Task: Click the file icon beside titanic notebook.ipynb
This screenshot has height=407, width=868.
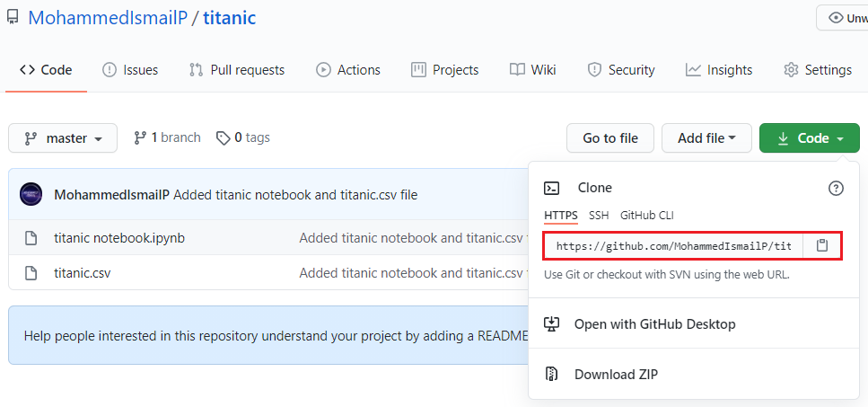Action: (31, 238)
